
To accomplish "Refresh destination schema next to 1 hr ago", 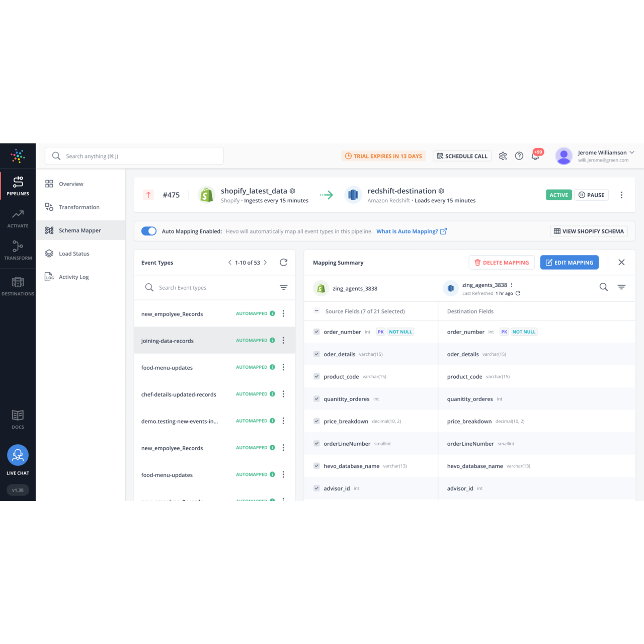I will [x=518, y=293].
